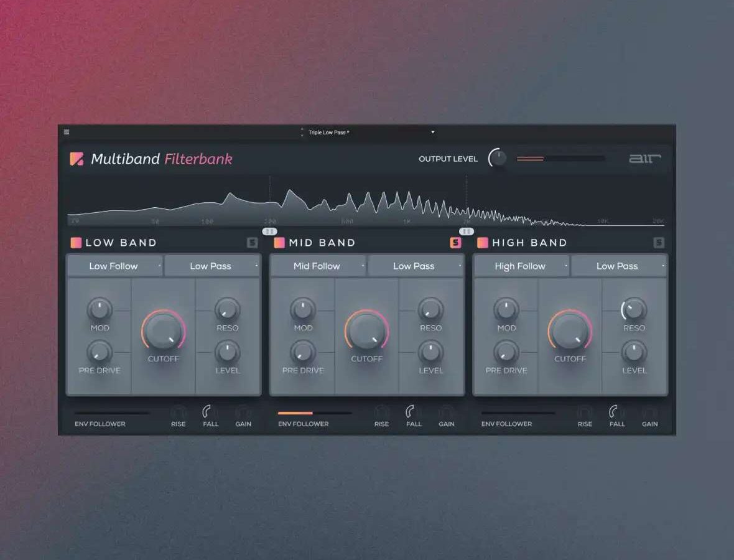The width and height of the screenshot is (734, 560).
Task: Click the High Band Reso knob
Action: 634,309
